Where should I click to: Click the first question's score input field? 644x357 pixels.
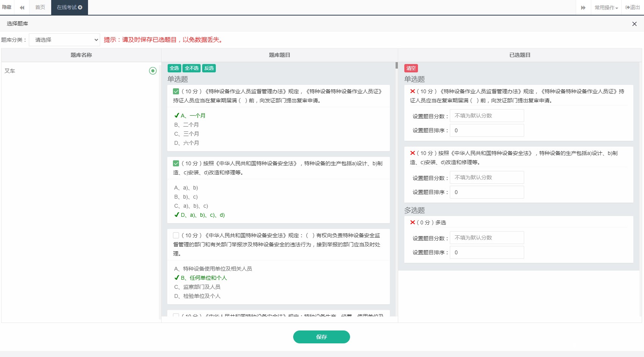coord(487,116)
